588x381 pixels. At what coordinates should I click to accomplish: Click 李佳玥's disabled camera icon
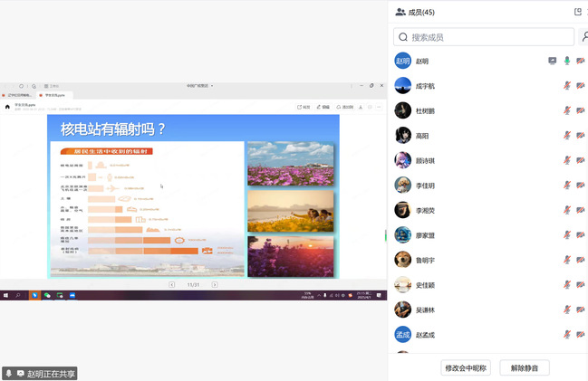(x=581, y=186)
